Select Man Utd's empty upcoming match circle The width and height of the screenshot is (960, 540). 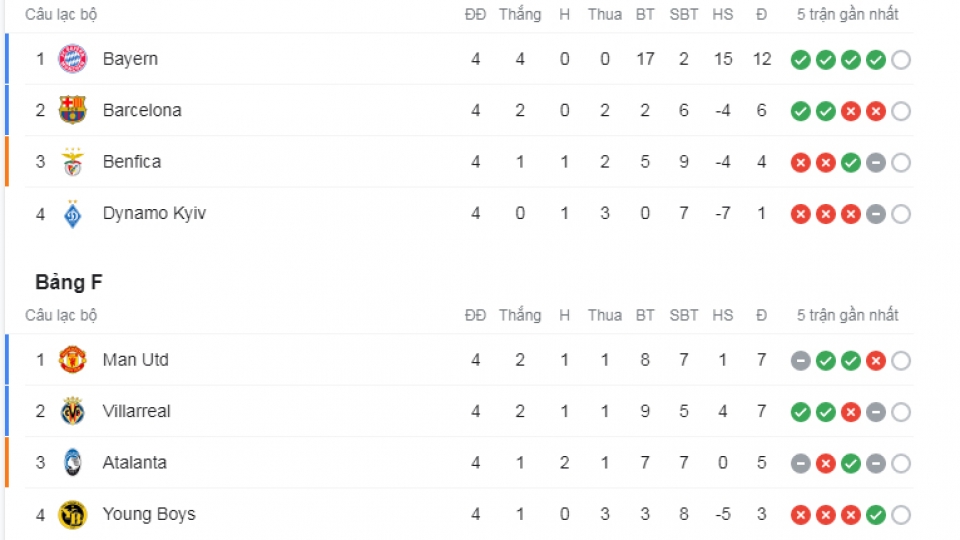901,361
